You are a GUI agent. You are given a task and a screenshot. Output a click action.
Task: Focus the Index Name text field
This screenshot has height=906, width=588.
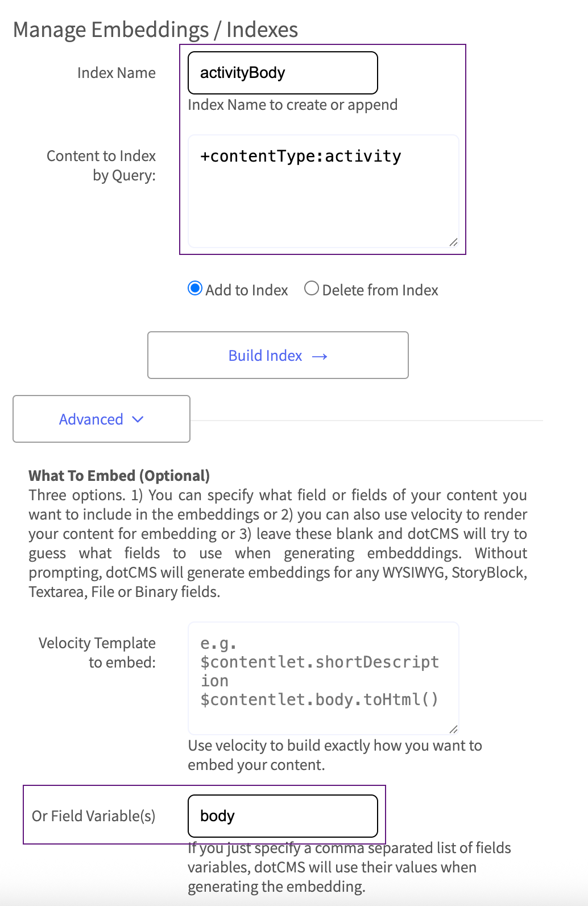283,73
